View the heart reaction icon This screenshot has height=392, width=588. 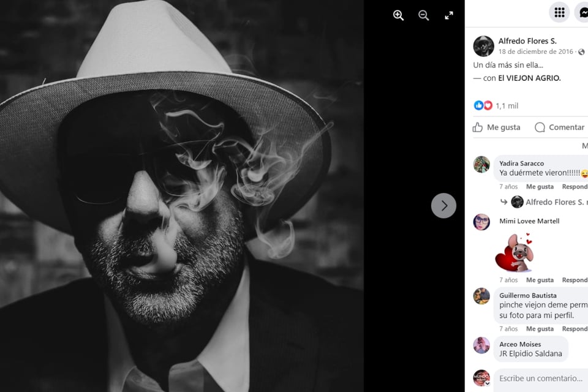[x=488, y=105]
